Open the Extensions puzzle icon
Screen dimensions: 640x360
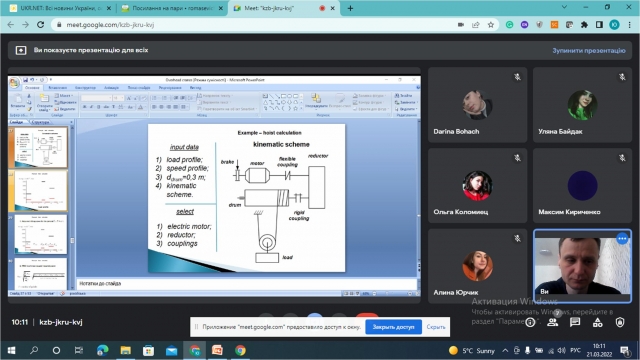tap(584, 25)
